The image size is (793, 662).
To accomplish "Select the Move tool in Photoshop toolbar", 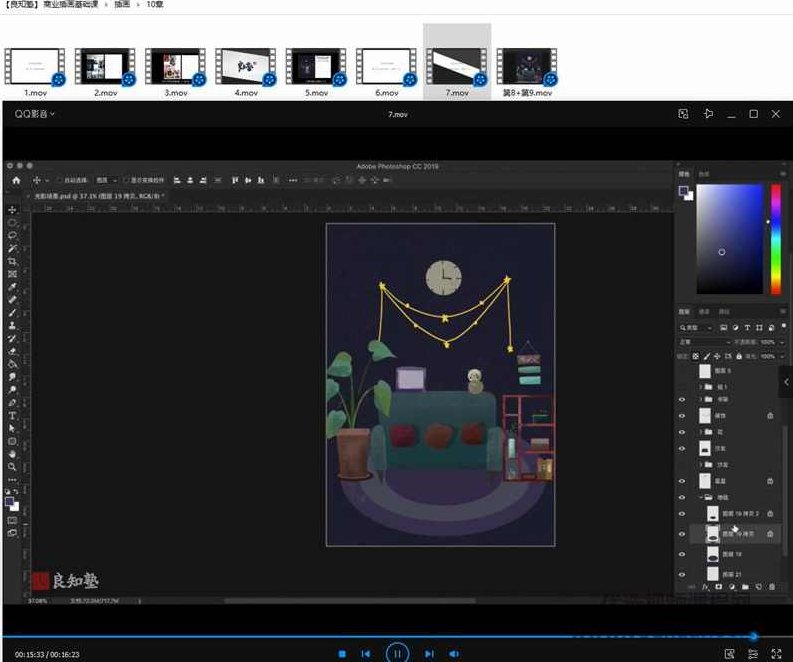I will (13, 209).
